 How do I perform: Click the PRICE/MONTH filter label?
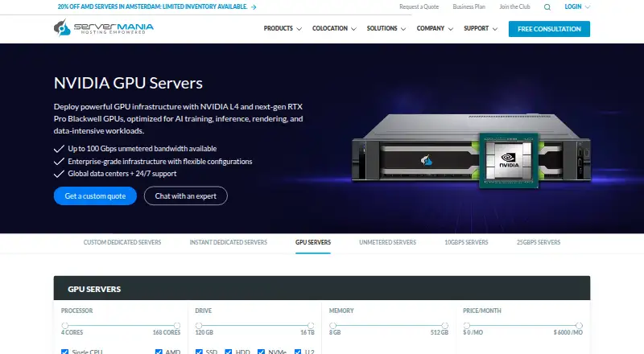click(482, 311)
